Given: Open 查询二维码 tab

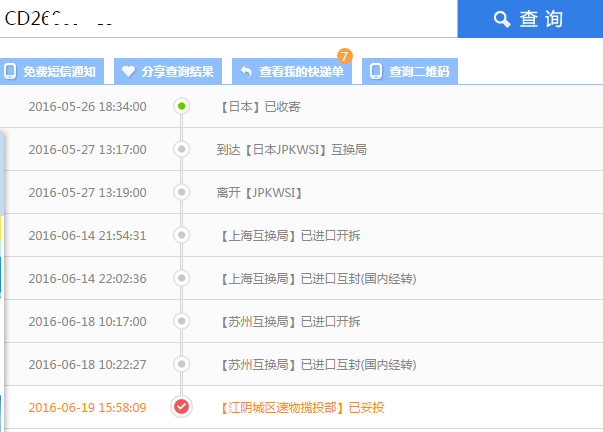Looking at the screenshot, I should pos(410,71).
